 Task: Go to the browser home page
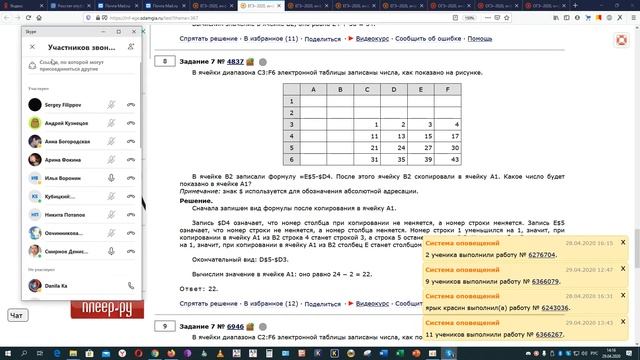[39, 18]
